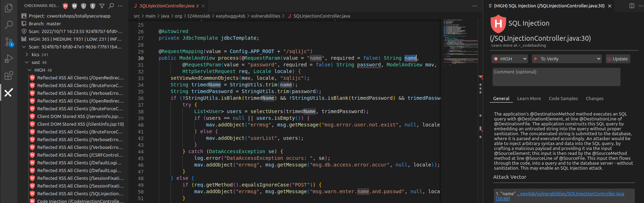Viewport: 644px width, 203px height.
Task: Click the red H shield on the clientinfo.jsp row
Action: [32, 124]
